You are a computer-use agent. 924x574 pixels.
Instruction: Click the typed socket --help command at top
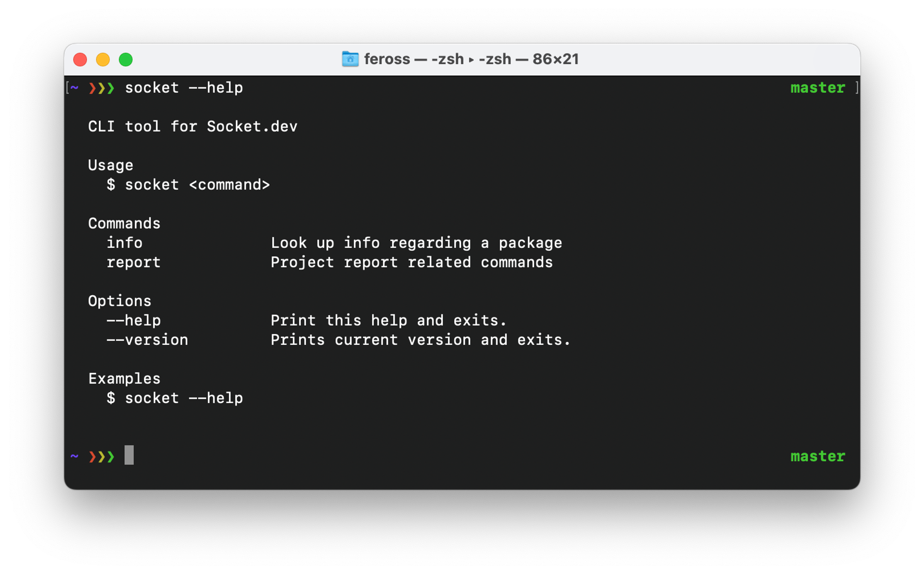tap(184, 87)
